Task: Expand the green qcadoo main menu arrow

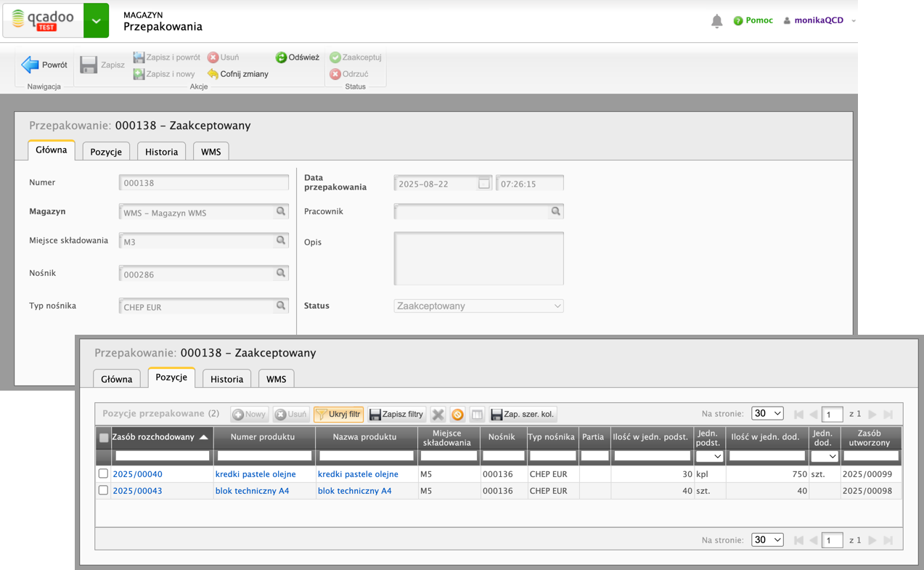Action: click(x=97, y=20)
